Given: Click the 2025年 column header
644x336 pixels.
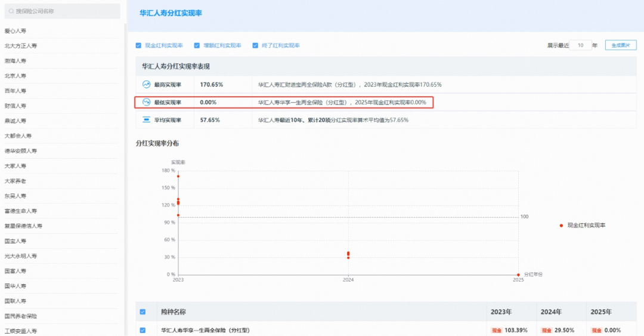Looking at the screenshot, I should point(601,312).
